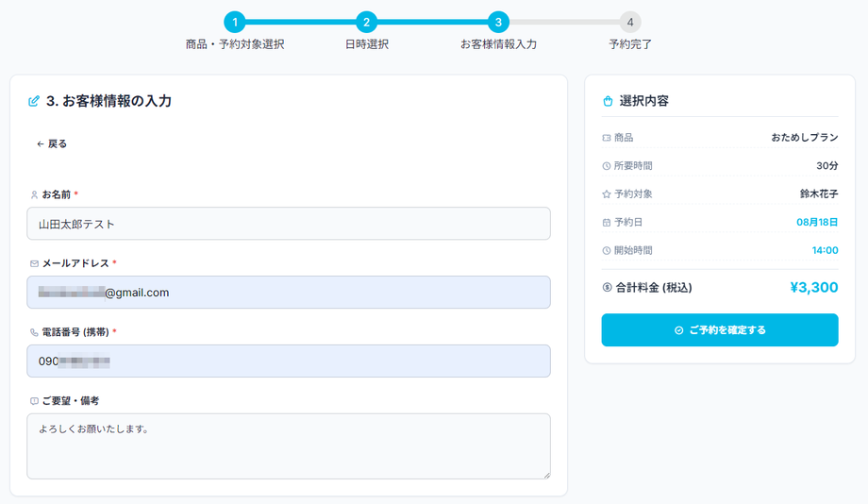Click step 2 circle for date selection
868x504 pixels.
click(x=366, y=22)
